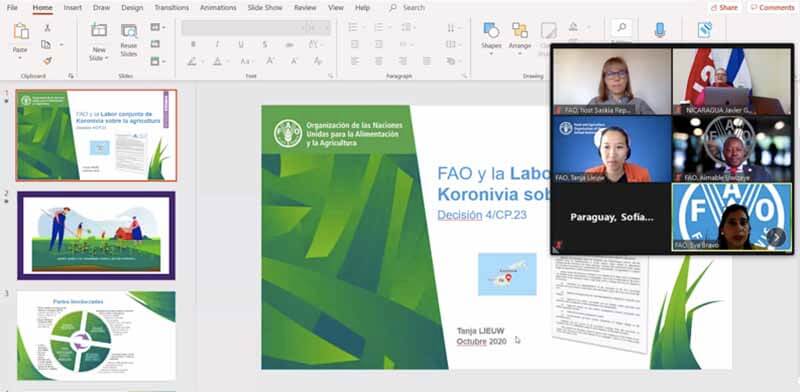
Task: Click the Copy icon in Clipboard group
Action: pos(46,44)
